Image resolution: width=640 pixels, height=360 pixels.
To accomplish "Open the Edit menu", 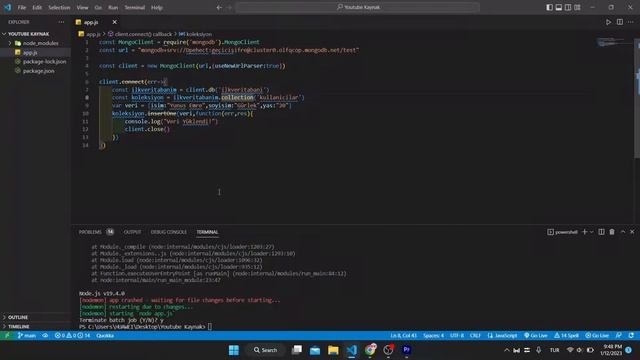I will tap(37, 7).
